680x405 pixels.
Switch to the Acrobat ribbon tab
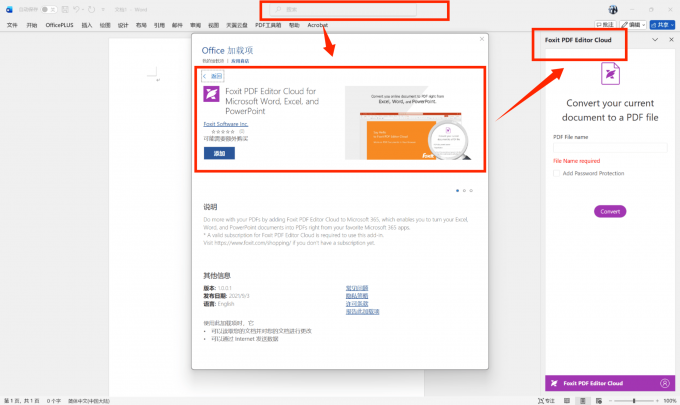[x=317, y=25]
